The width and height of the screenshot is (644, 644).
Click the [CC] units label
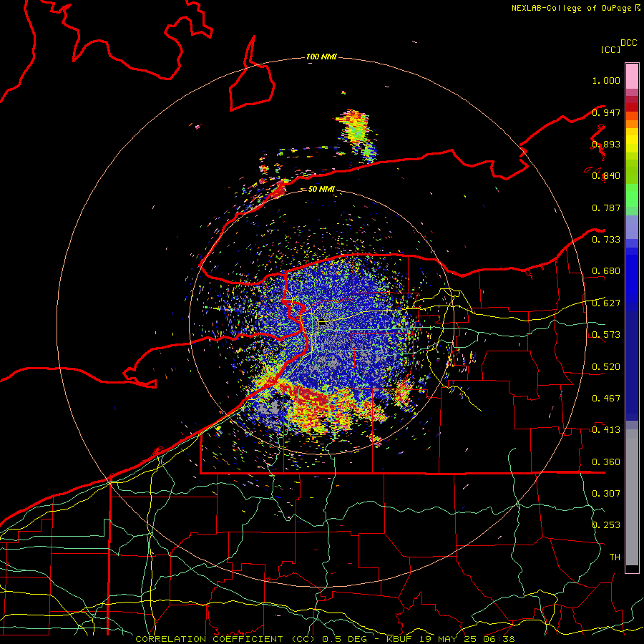pos(610,49)
